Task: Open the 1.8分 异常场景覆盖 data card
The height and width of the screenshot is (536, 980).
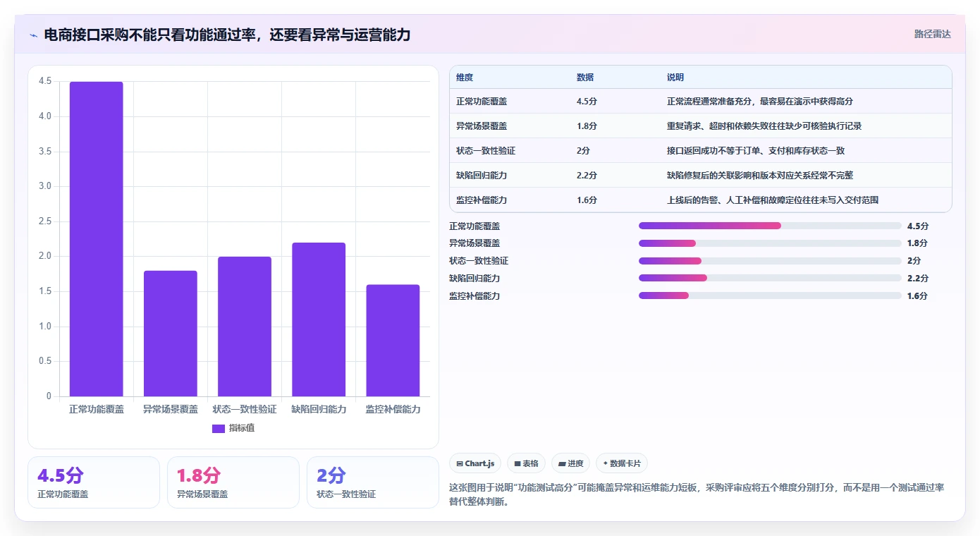Action: pos(233,482)
